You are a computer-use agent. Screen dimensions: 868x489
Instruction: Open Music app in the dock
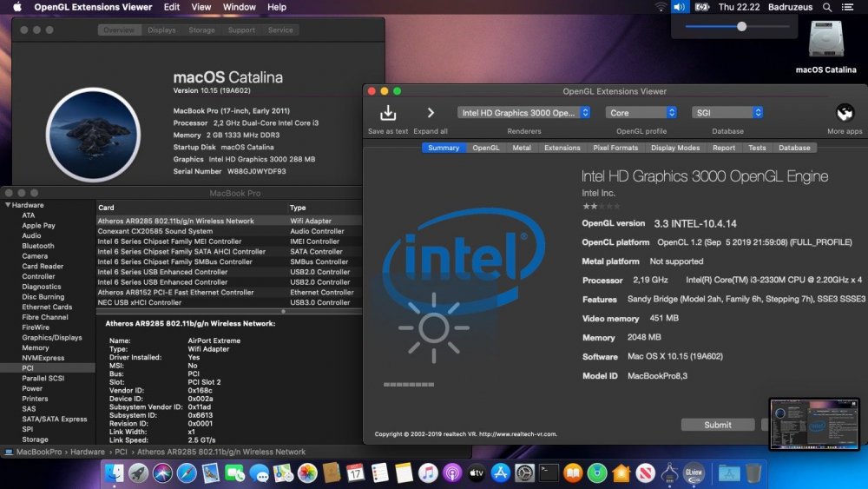pyautogui.click(x=428, y=473)
